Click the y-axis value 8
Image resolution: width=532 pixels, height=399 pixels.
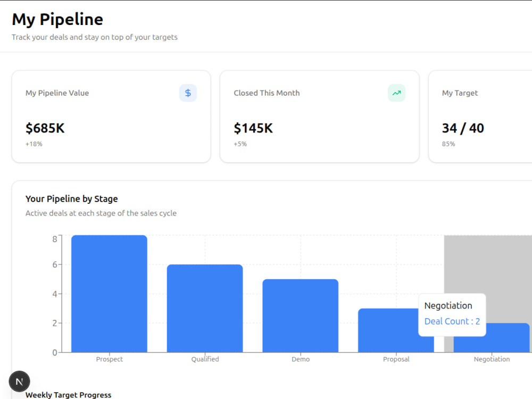[55, 239]
